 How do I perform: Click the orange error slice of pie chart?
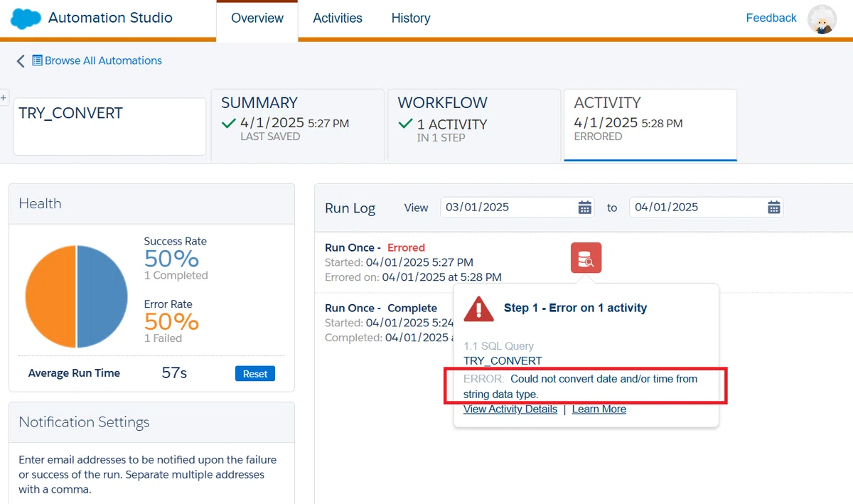pos(51,296)
